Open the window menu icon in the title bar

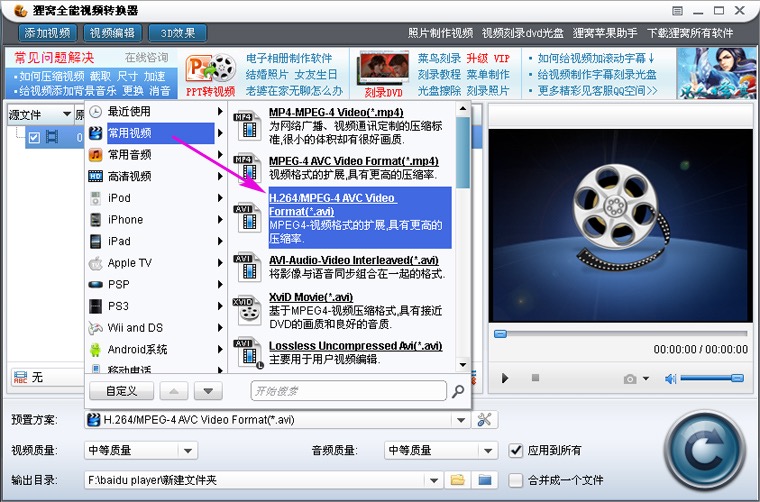click(x=678, y=11)
